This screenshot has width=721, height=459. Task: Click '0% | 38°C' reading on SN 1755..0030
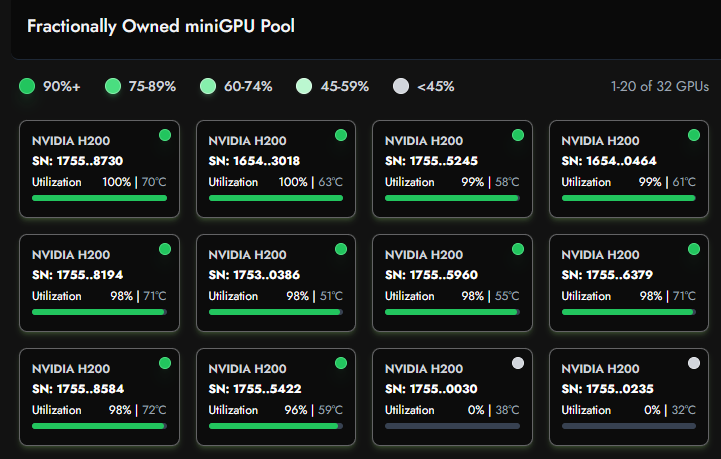(493, 410)
